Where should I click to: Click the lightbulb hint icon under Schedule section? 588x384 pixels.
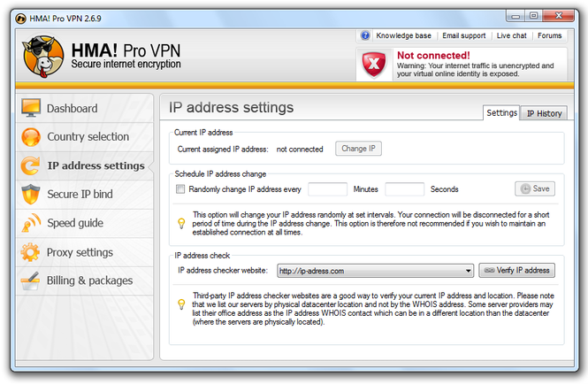(x=181, y=223)
